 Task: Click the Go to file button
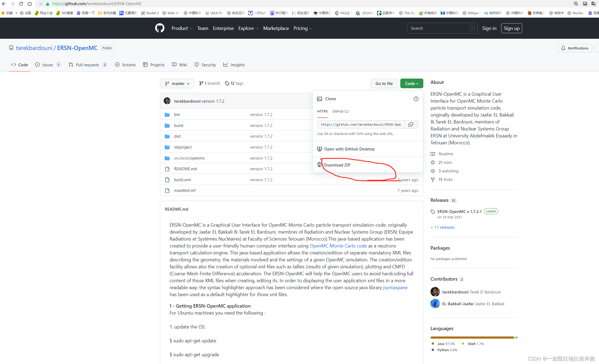point(384,83)
